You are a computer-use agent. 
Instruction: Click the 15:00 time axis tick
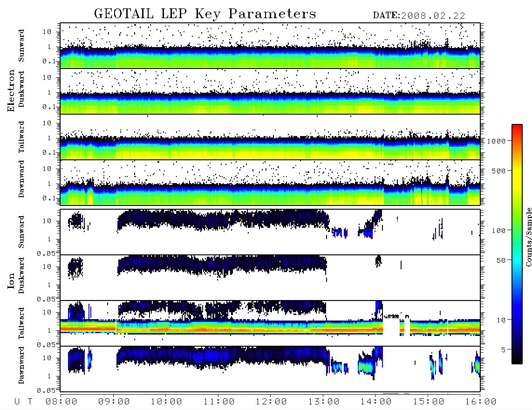[429, 402]
